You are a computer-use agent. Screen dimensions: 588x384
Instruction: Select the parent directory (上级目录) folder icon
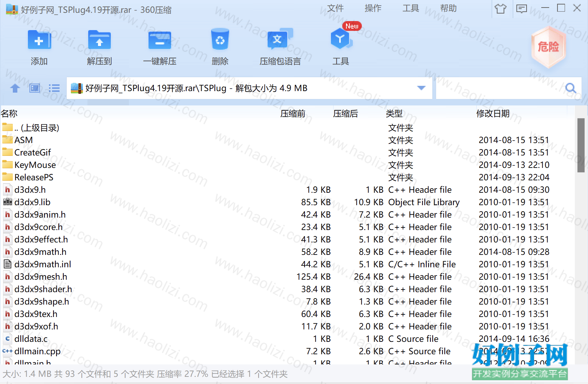(x=7, y=127)
